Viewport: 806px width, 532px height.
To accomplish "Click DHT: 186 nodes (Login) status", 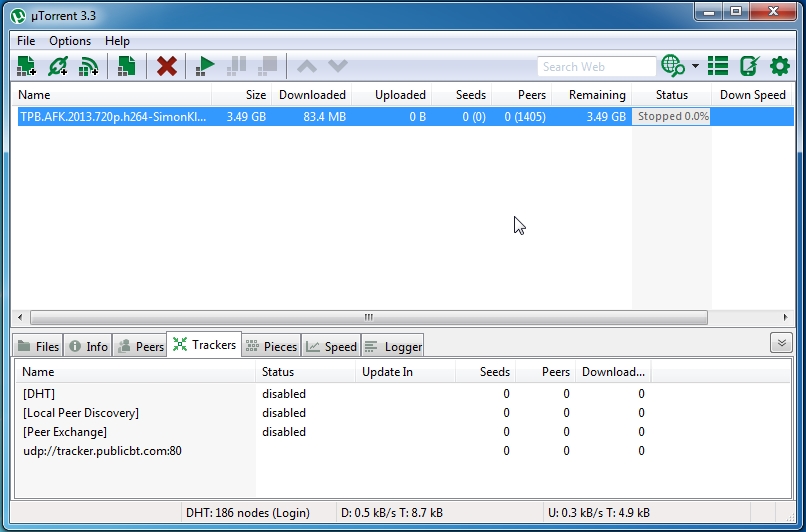I will pyautogui.click(x=248, y=512).
